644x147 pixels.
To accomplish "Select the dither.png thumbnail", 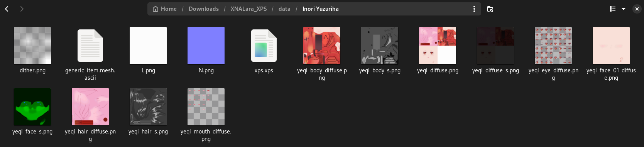I will click(32, 46).
